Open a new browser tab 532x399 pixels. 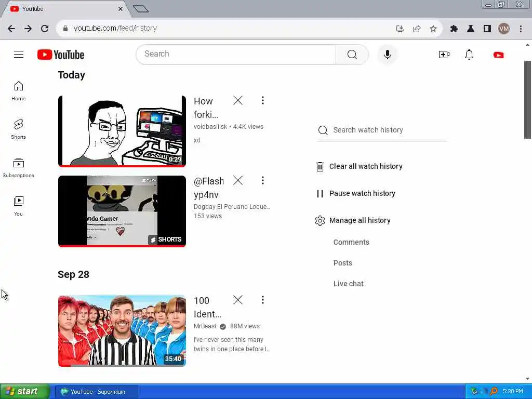(x=141, y=9)
